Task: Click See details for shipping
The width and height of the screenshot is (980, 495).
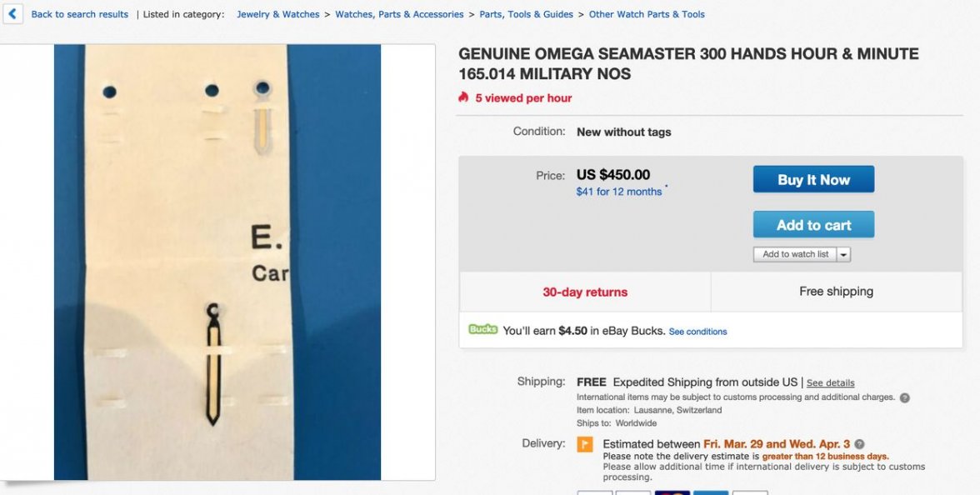Action: [830, 382]
